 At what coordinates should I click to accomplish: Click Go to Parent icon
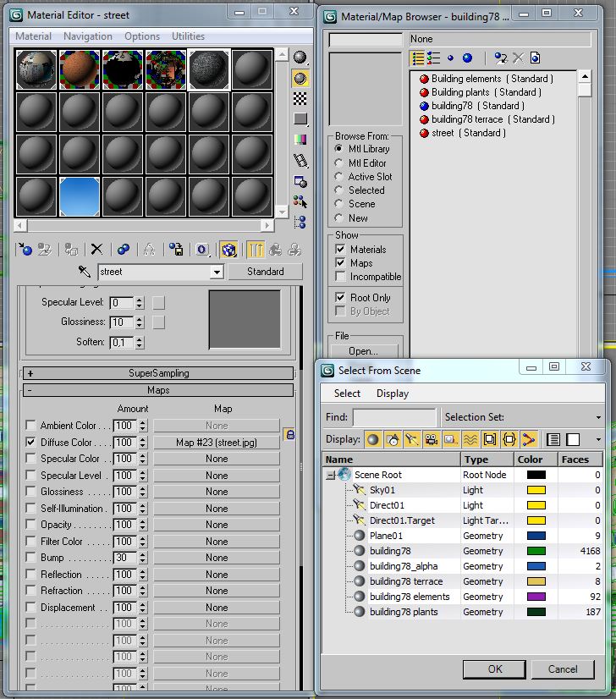pyautogui.click(x=276, y=249)
